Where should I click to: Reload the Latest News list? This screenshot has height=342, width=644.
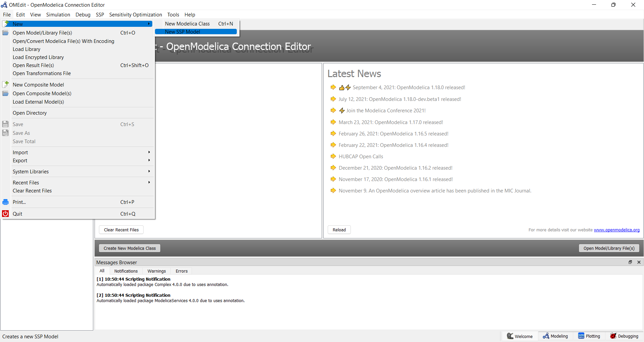point(339,230)
